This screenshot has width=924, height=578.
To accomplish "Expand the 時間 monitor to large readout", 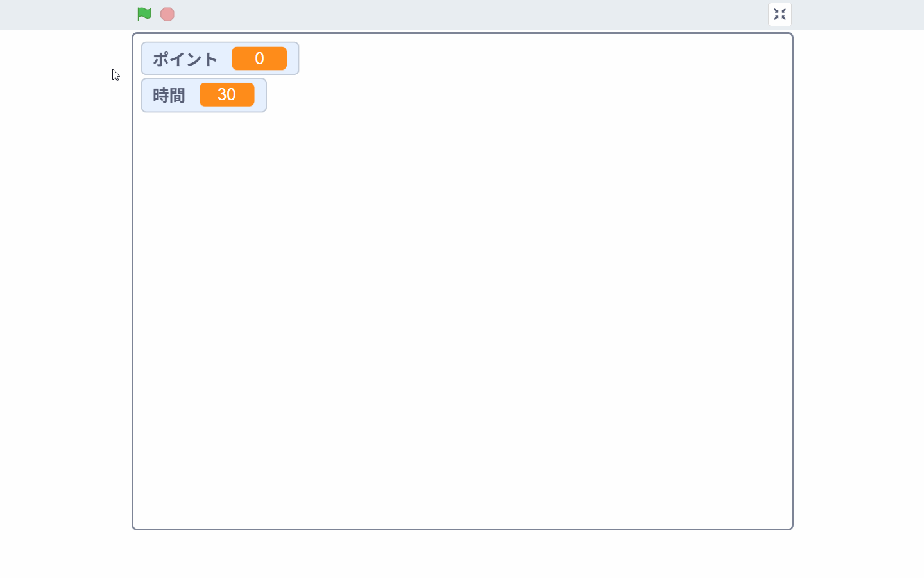I will pos(203,95).
